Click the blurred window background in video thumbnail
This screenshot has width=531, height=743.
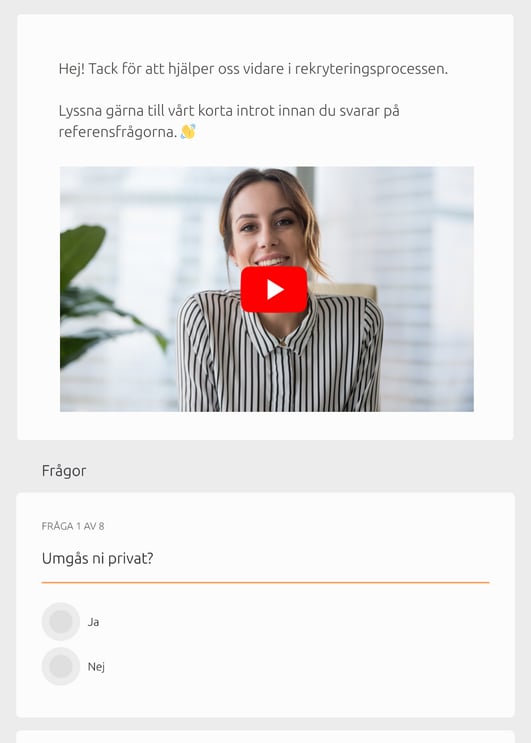tap(417, 284)
